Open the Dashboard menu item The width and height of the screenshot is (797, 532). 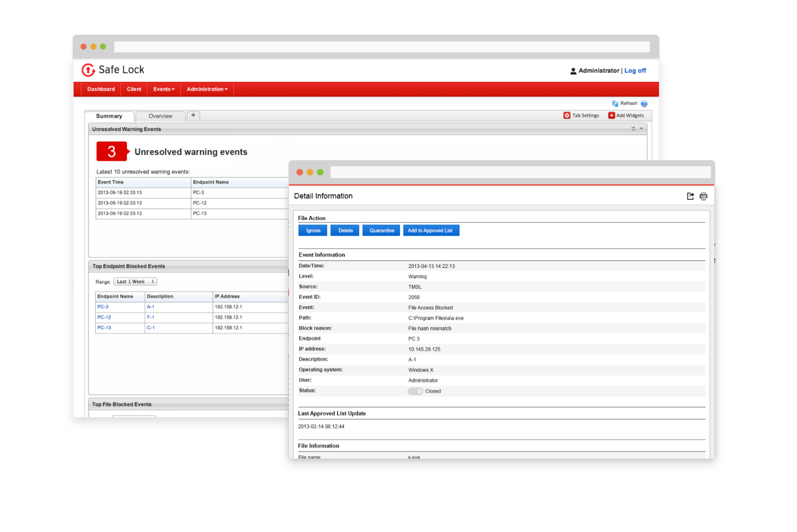click(x=101, y=89)
